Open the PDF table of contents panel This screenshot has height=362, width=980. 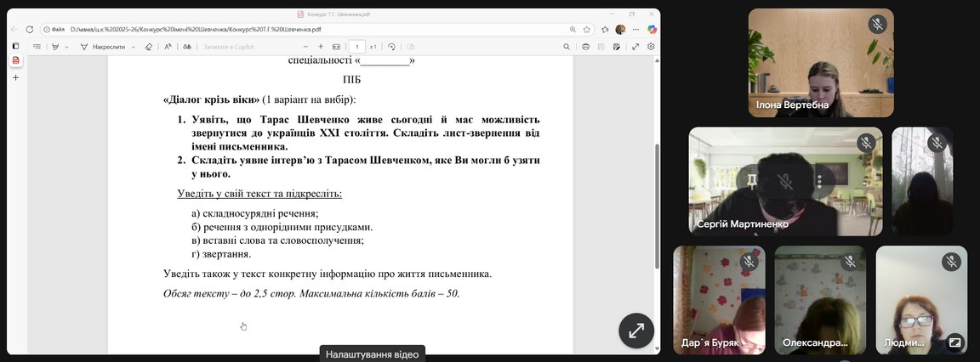(37, 47)
